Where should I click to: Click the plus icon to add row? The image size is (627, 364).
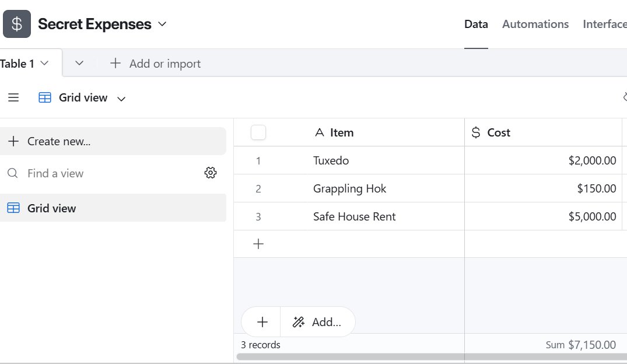coord(258,244)
